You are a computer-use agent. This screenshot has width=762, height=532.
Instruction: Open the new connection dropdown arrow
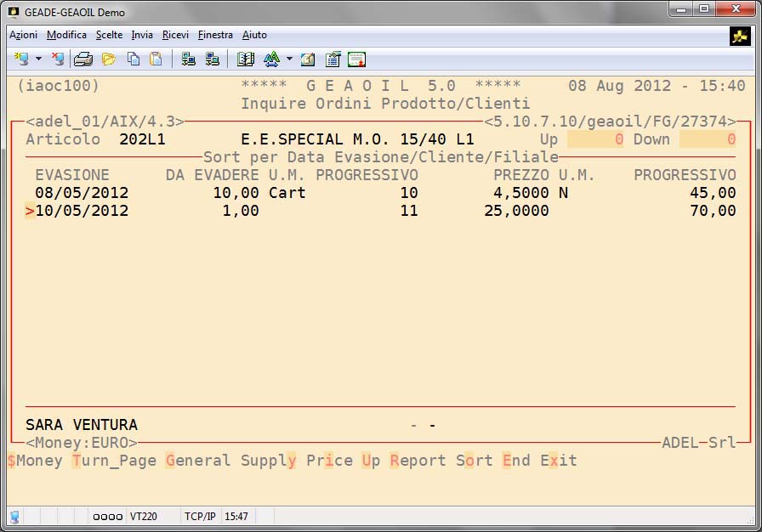click(38, 59)
